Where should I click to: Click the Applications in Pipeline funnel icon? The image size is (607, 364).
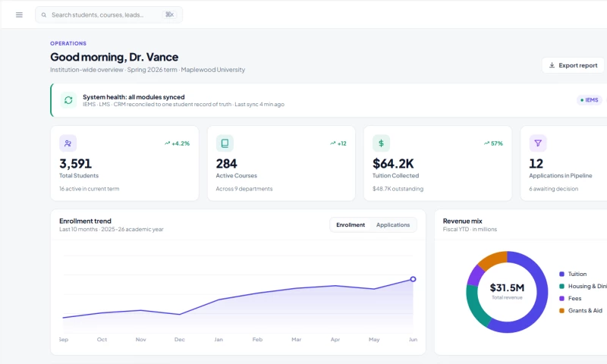(538, 143)
